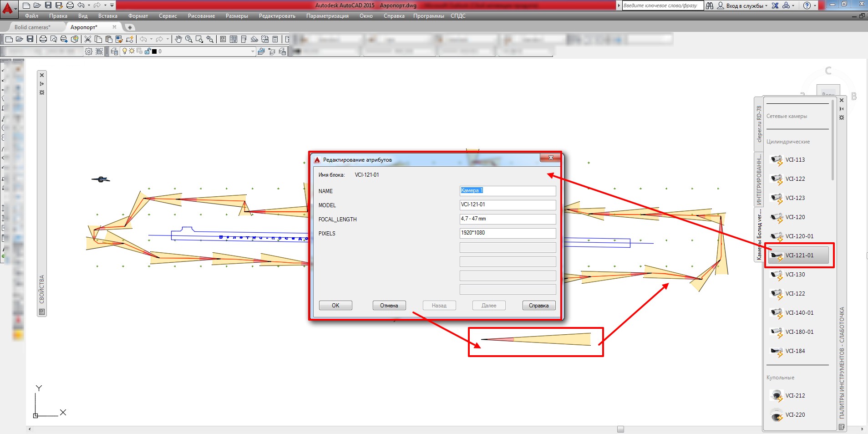This screenshot has width=868, height=434.
Task: Toggle the layer freeze sun icon
Action: [x=132, y=51]
